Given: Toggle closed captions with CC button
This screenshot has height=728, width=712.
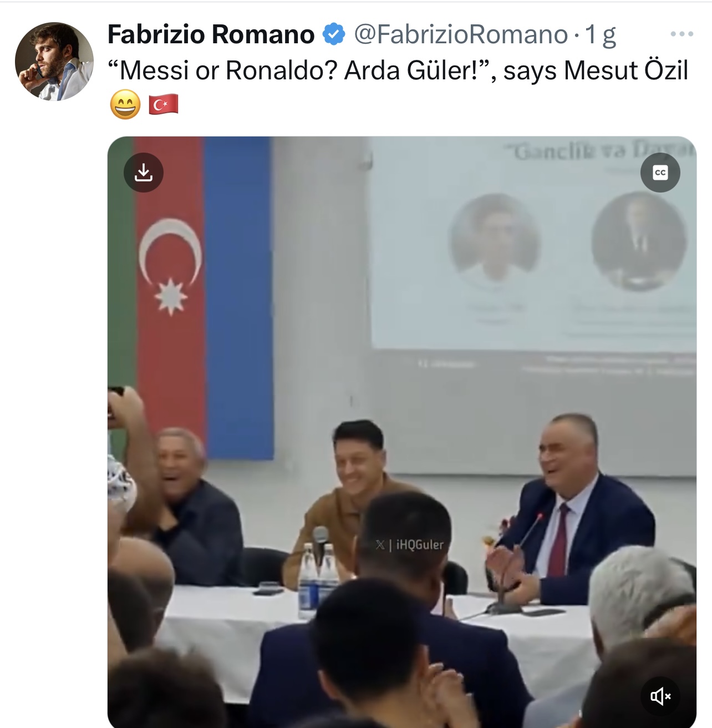Looking at the screenshot, I should (660, 173).
